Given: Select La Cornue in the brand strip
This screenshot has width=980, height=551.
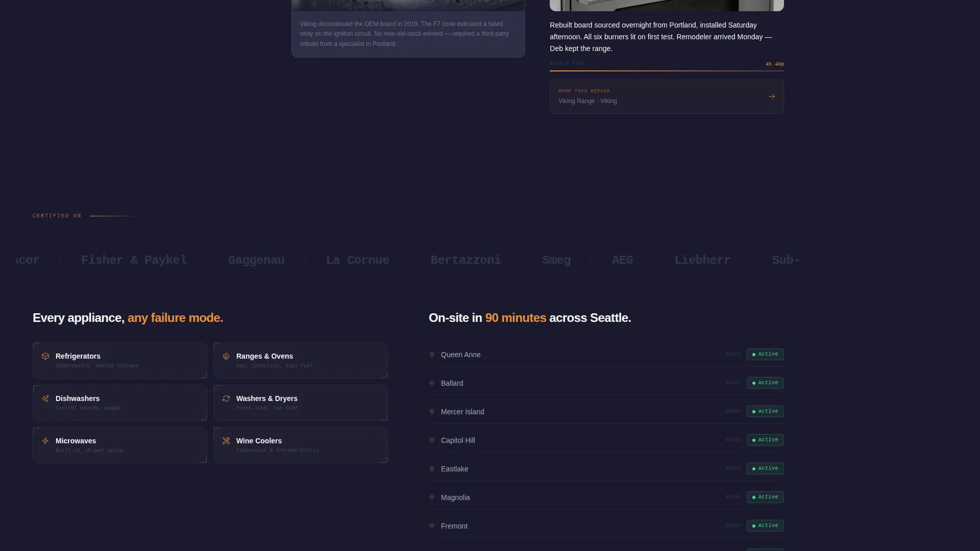Looking at the screenshot, I should pyautogui.click(x=358, y=260).
